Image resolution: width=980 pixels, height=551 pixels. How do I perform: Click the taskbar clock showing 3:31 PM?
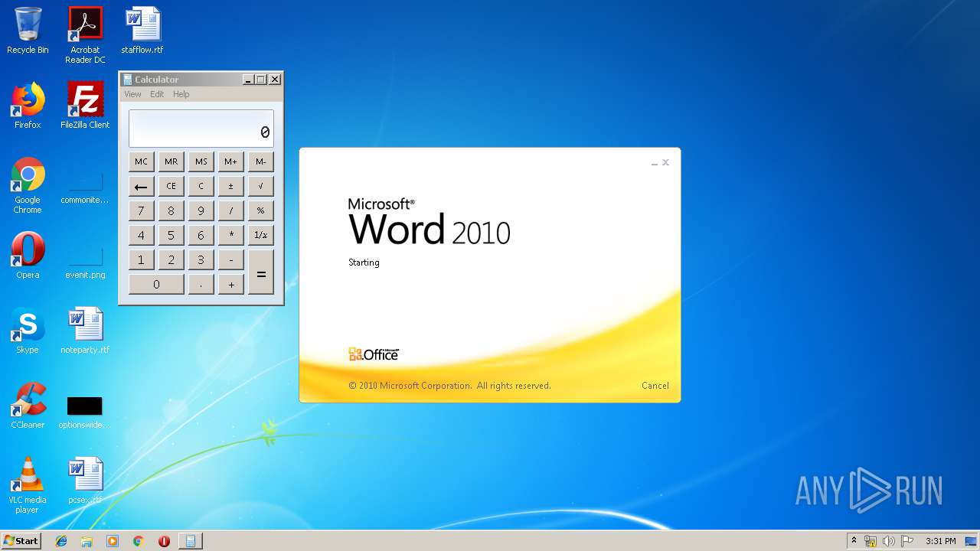click(940, 541)
